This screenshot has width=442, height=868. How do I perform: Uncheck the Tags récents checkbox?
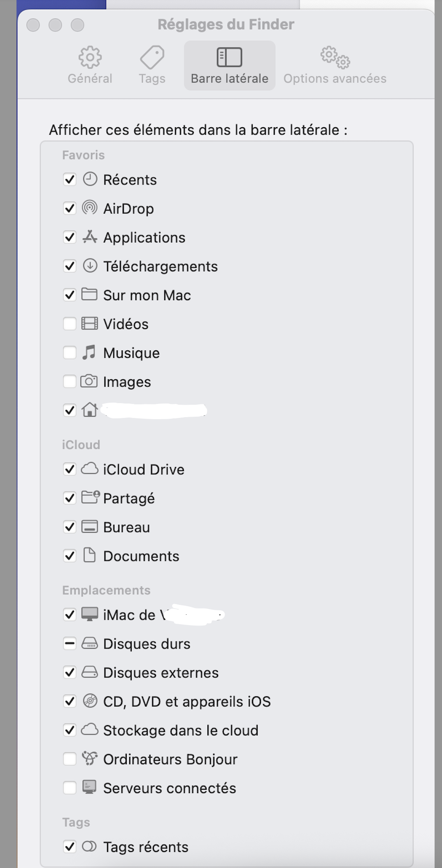click(x=70, y=847)
